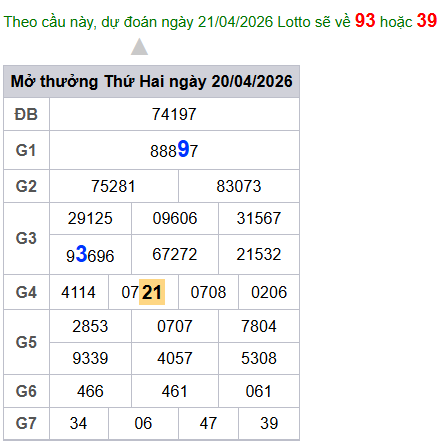Viewport: 440px width, 446px height.
Task: Click G5 number 2853
Action: click(90, 326)
